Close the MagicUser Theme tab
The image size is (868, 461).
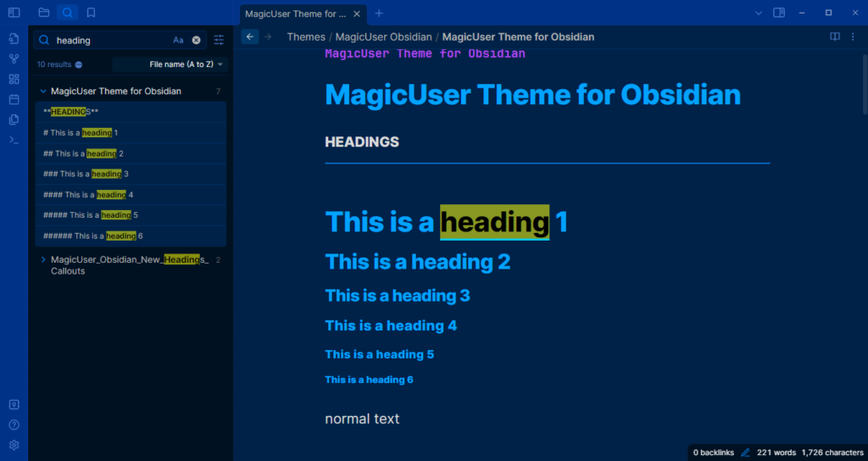(357, 14)
